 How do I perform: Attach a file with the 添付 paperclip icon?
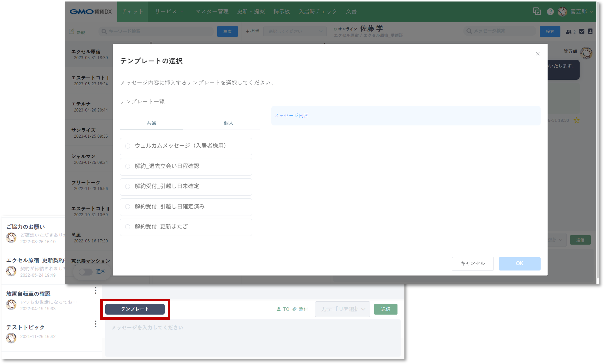(x=295, y=309)
